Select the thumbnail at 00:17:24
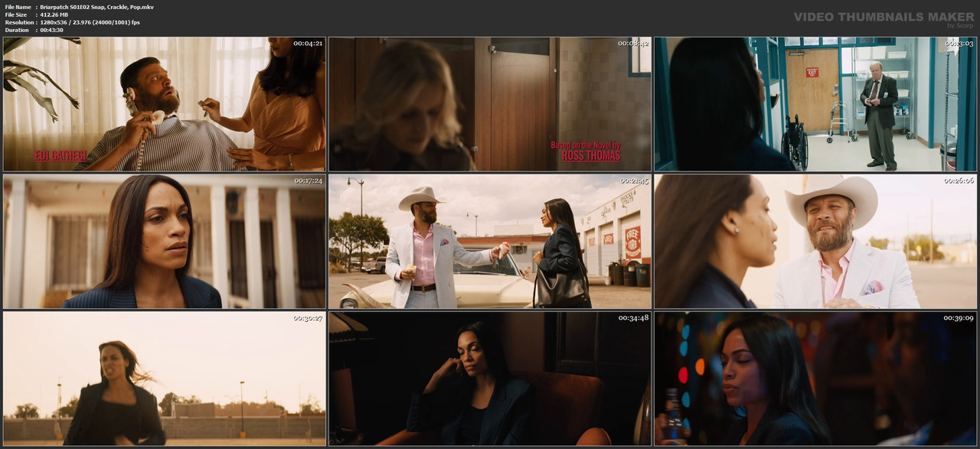The image size is (980, 449). tap(165, 242)
